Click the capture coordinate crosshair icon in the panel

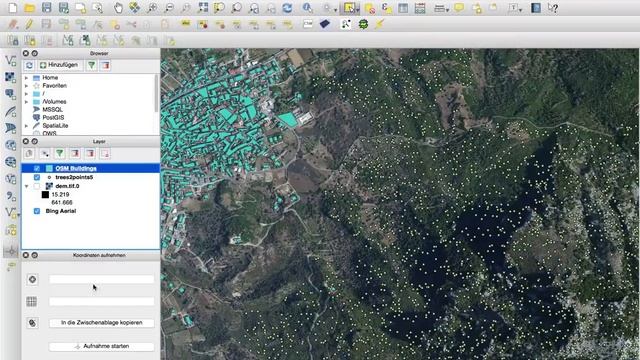tap(32, 280)
